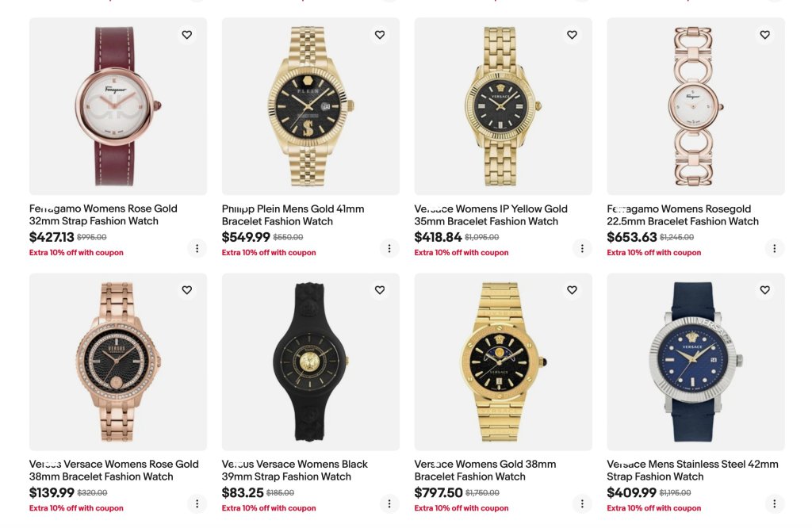812x528 pixels.
Task: View Versace Mens Stainless Steel 42mm title
Action: 692,470
